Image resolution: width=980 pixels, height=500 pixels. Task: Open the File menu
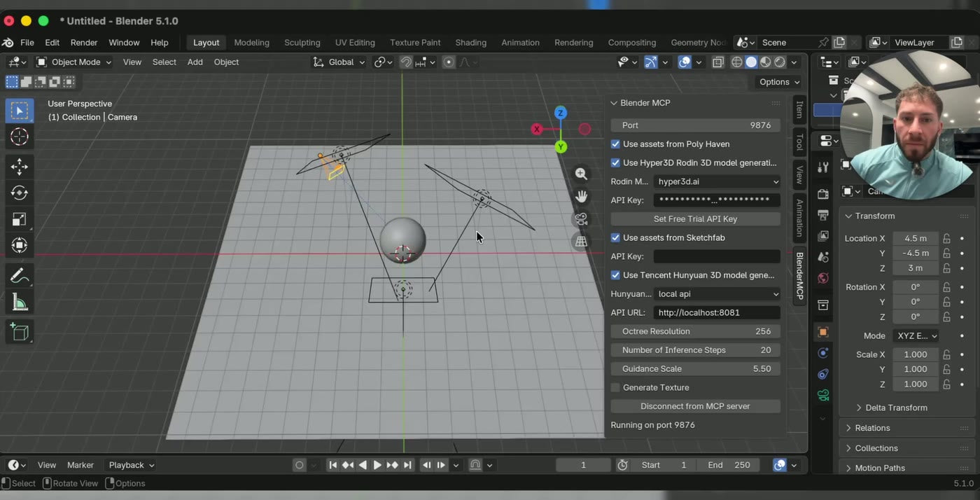click(27, 43)
